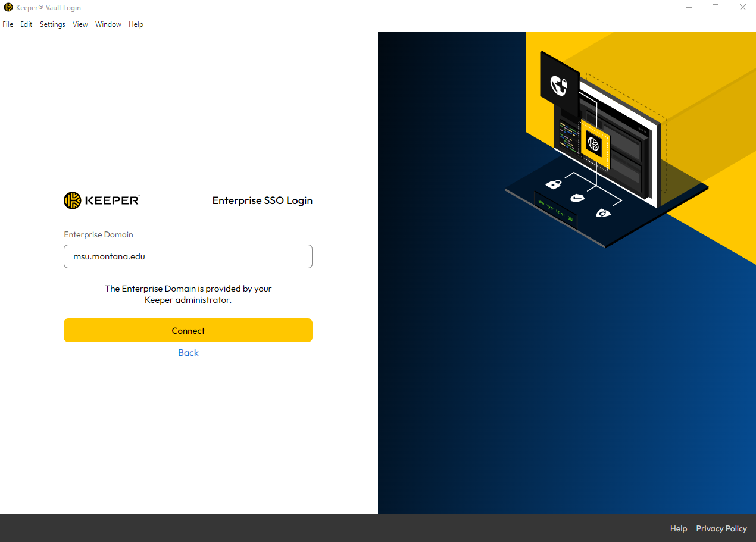Open the Settings menu
756x542 pixels.
52,24
